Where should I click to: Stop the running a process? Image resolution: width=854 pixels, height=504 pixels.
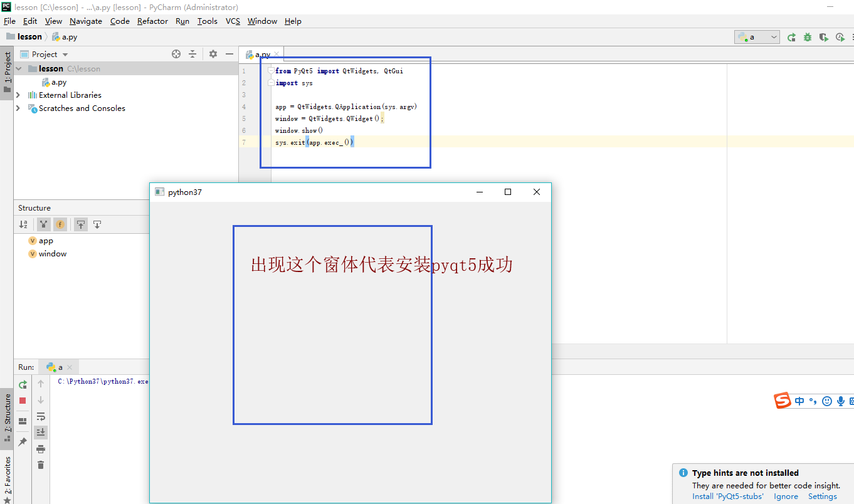[x=23, y=400]
